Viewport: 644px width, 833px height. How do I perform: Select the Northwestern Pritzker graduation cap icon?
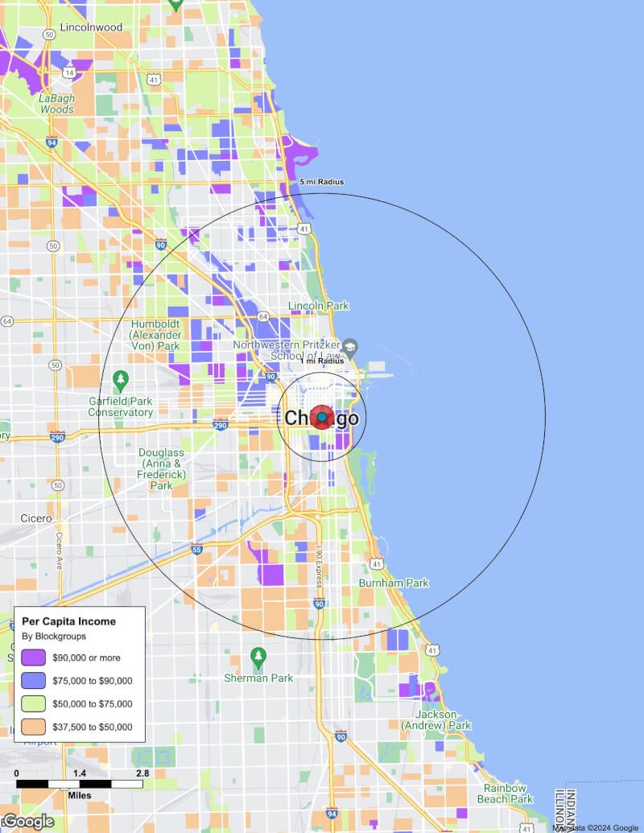tap(351, 346)
